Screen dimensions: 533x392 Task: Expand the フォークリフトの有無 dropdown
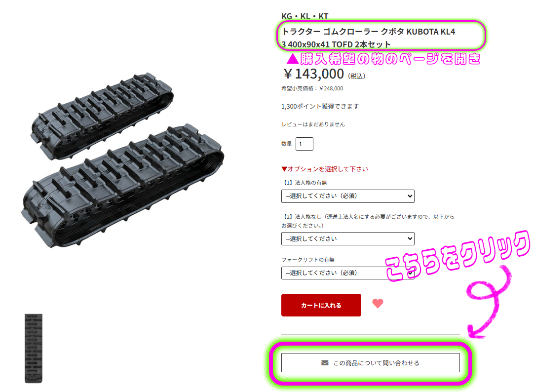348,273
